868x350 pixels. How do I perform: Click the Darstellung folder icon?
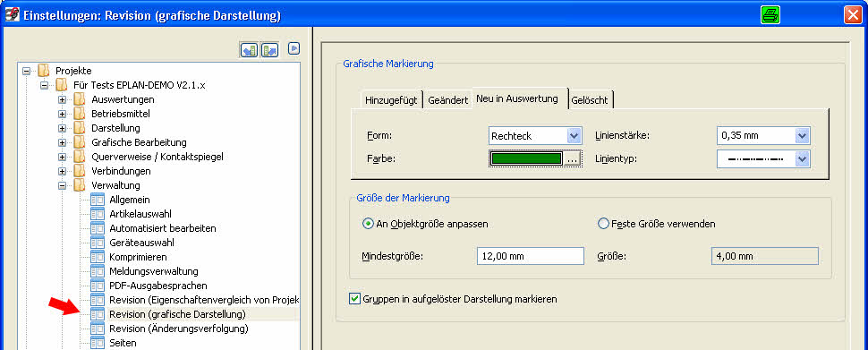click(x=79, y=128)
